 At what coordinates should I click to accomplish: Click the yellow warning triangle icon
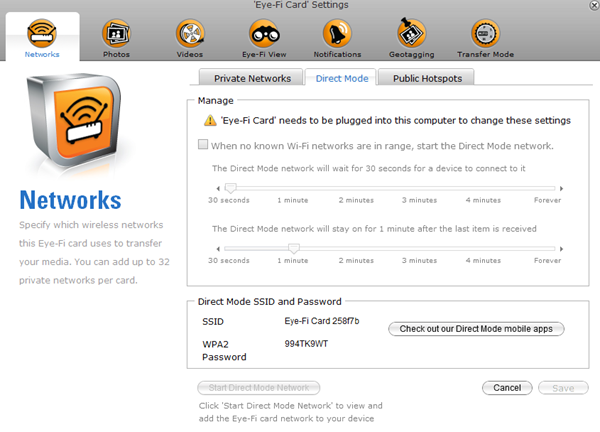[x=210, y=121]
